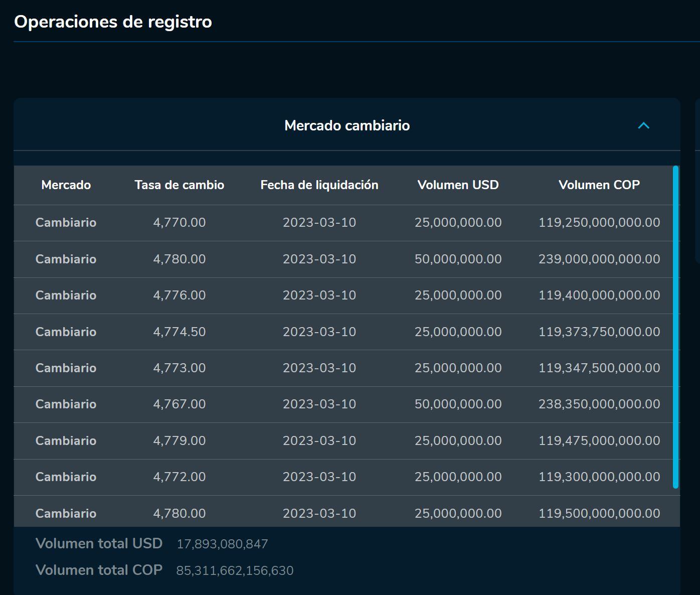This screenshot has width=700, height=595.
Task: Select the 50,000,000.00 USD volume cell
Action: click(458, 259)
